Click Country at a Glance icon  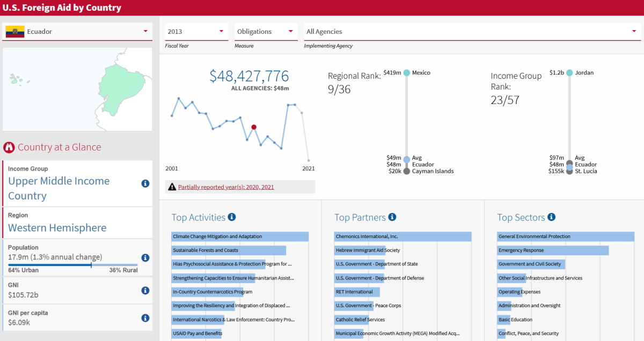point(9,147)
